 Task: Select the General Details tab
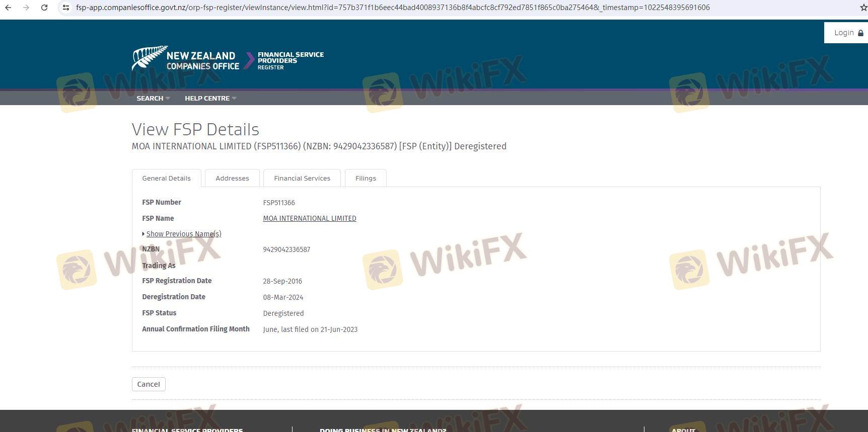click(x=166, y=178)
